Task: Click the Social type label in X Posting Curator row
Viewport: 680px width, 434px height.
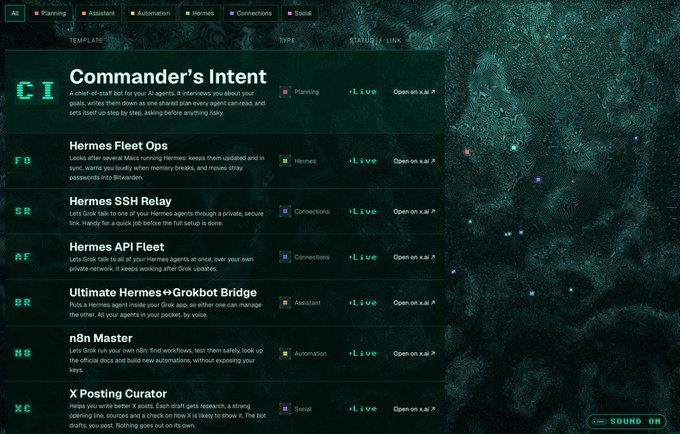Action: point(303,409)
